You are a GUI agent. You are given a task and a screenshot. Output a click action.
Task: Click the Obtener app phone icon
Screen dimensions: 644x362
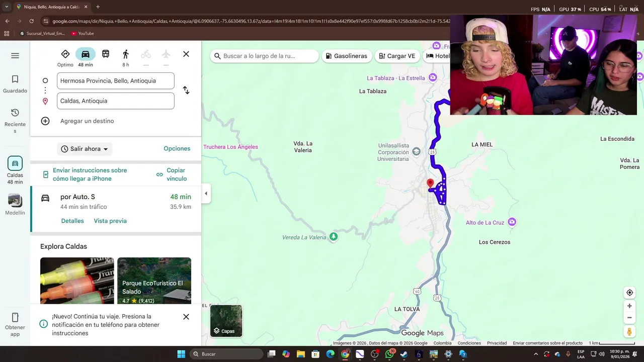(x=15, y=317)
